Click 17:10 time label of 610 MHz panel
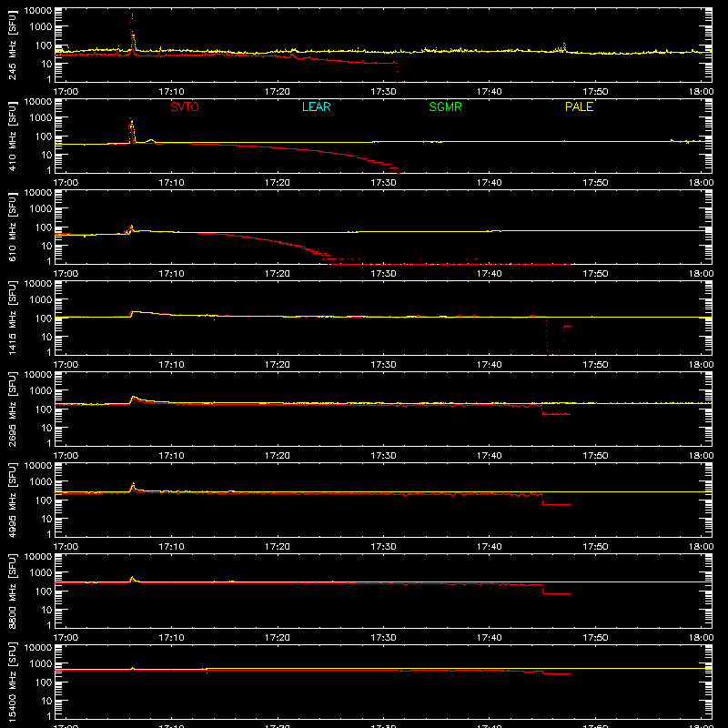Screen dimensions: 728x728 pos(171,274)
